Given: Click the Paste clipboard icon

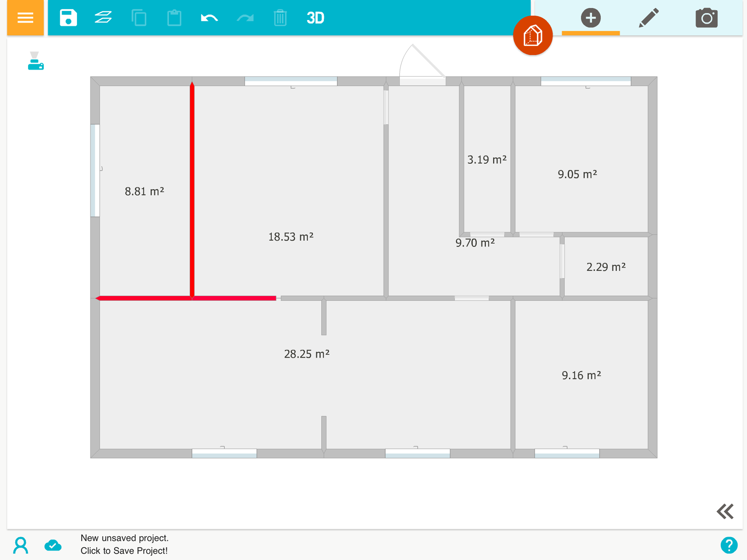Looking at the screenshot, I should pyautogui.click(x=174, y=18).
